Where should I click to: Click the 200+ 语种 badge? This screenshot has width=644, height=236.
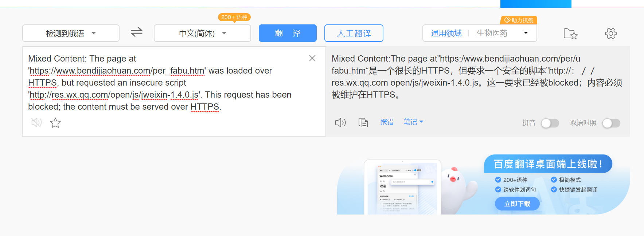[x=234, y=17]
